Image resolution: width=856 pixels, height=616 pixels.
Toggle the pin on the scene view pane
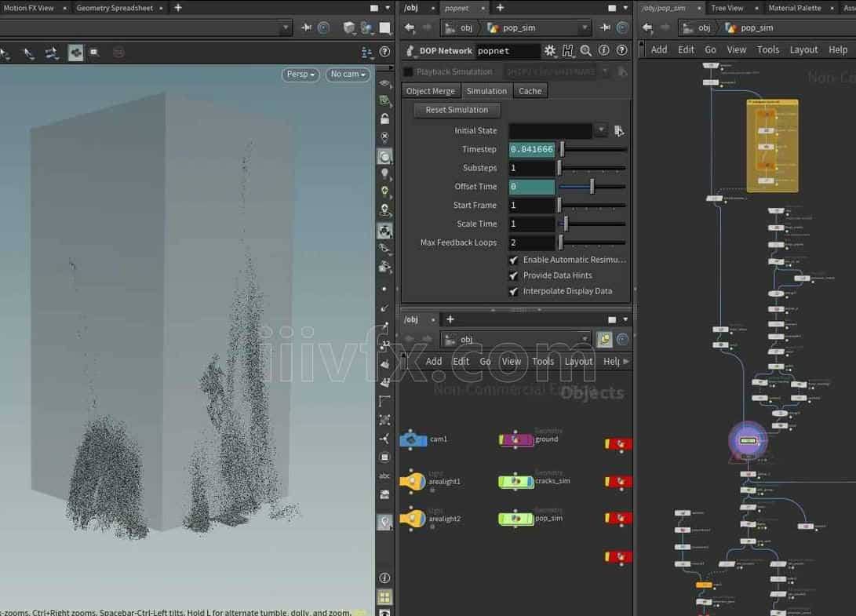[x=306, y=27]
